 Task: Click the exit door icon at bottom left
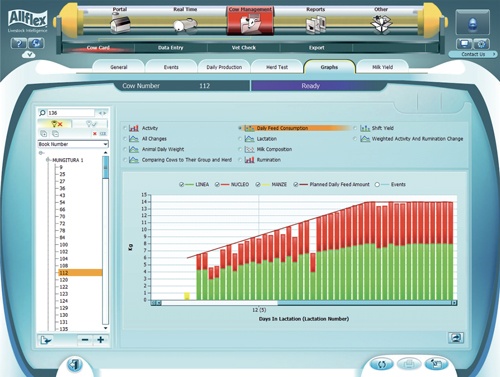coord(75,365)
